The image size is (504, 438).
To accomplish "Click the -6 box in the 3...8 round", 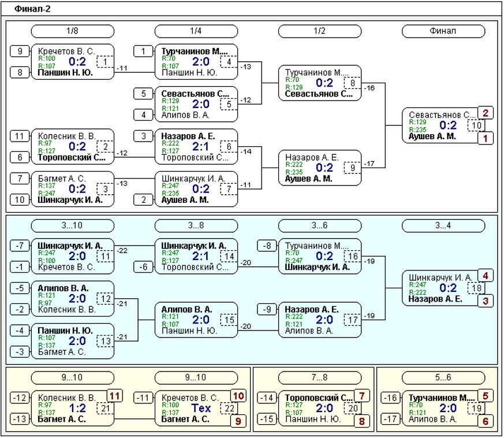I will click(x=143, y=267).
